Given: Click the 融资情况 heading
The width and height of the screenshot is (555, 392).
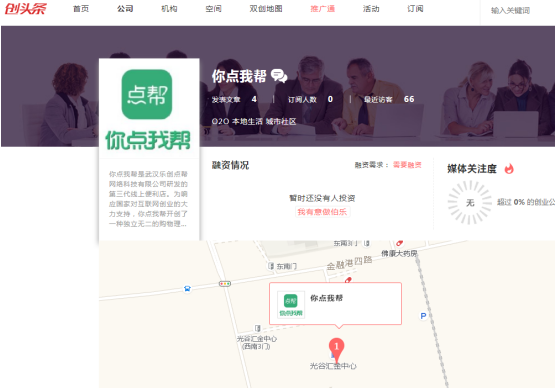Looking at the screenshot, I should pos(230,165).
